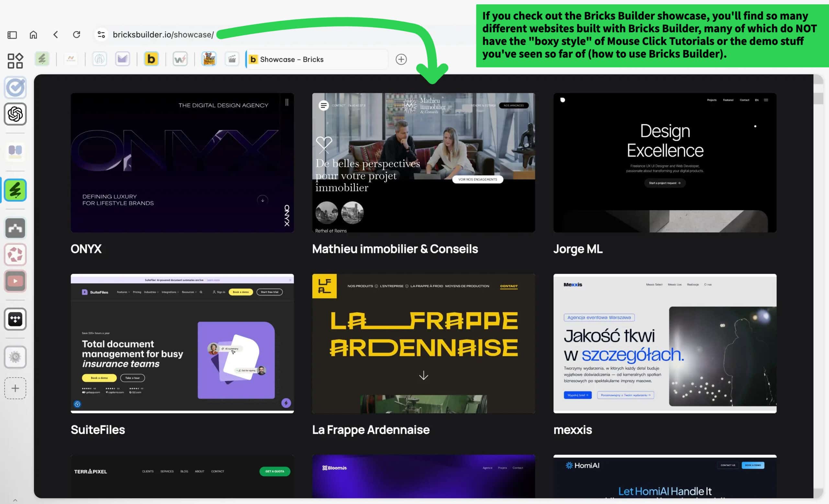Open the YouTube sidebar shortcut

(x=15, y=281)
